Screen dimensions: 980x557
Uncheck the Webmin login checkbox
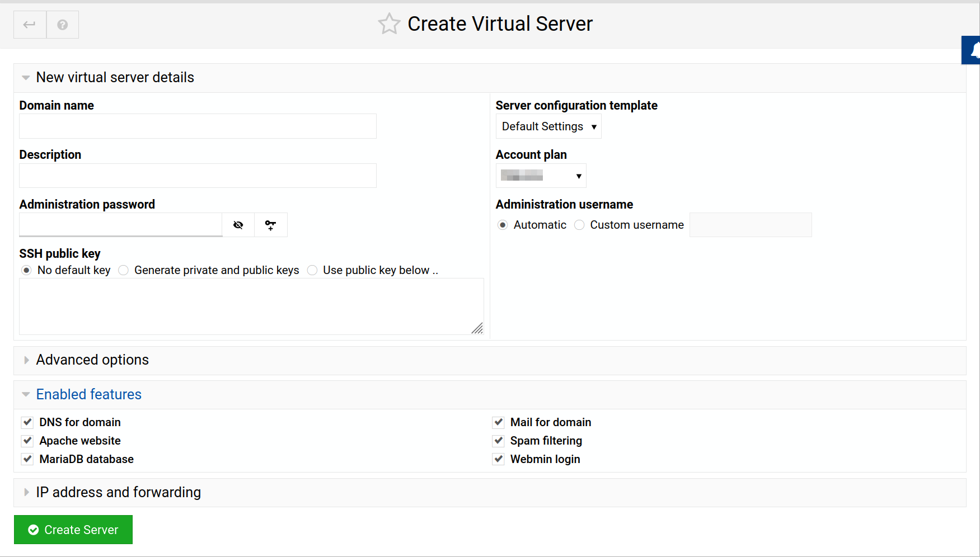(499, 459)
